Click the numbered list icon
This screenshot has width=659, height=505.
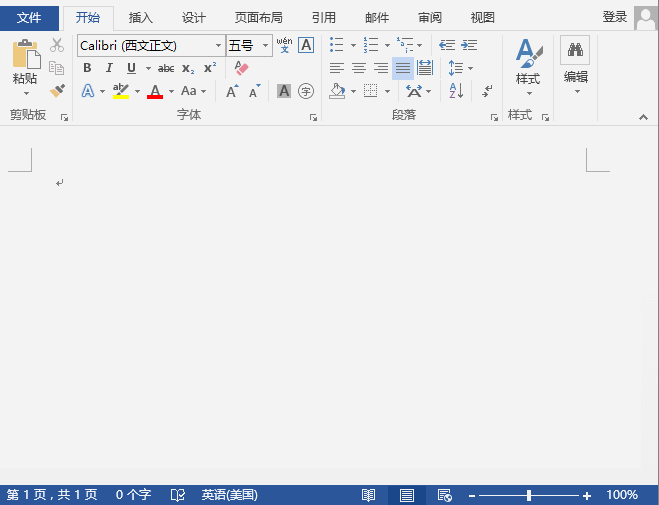click(371, 45)
